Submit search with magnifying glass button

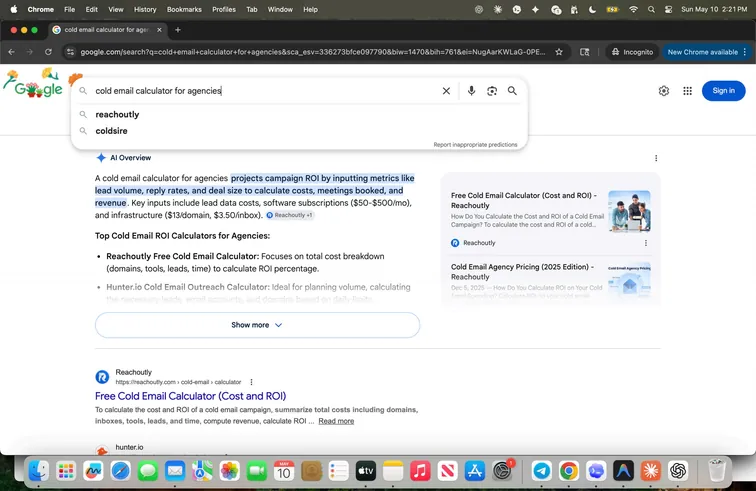coord(512,91)
